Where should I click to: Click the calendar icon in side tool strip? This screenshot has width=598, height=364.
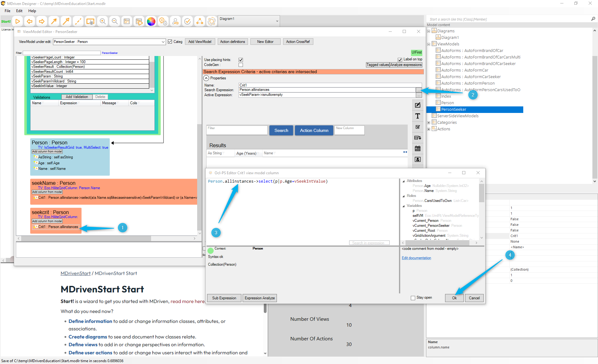pos(418,149)
